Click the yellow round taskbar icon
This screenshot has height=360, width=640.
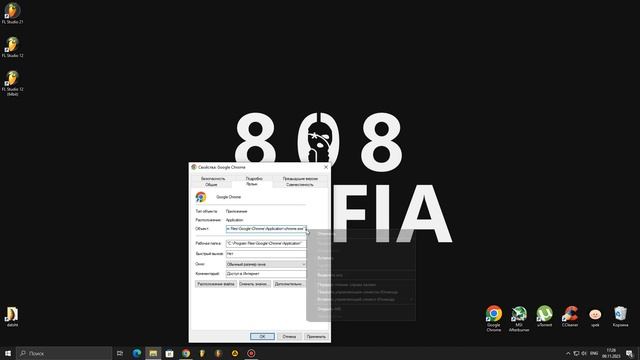coord(235,353)
